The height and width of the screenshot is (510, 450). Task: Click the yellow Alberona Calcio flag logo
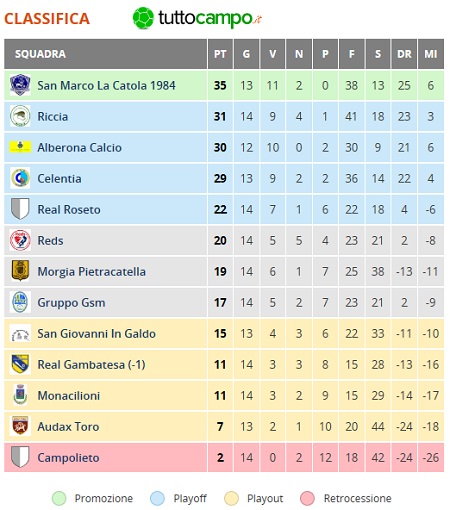pyautogui.click(x=20, y=147)
